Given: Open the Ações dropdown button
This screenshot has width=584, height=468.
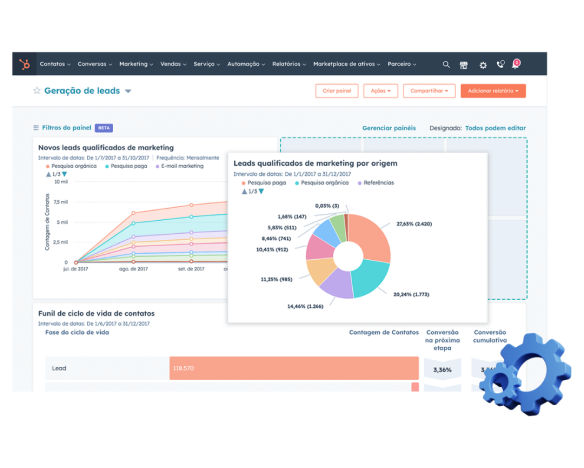Looking at the screenshot, I should pyautogui.click(x=381, y=91).
